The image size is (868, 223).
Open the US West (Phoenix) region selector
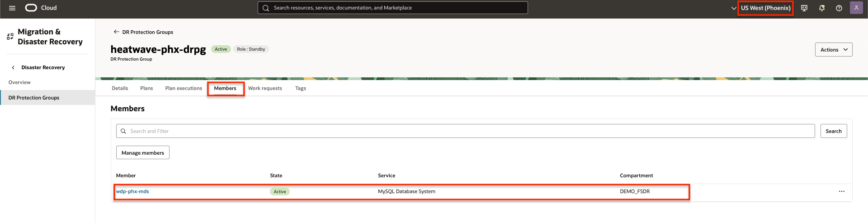[765, 8]
